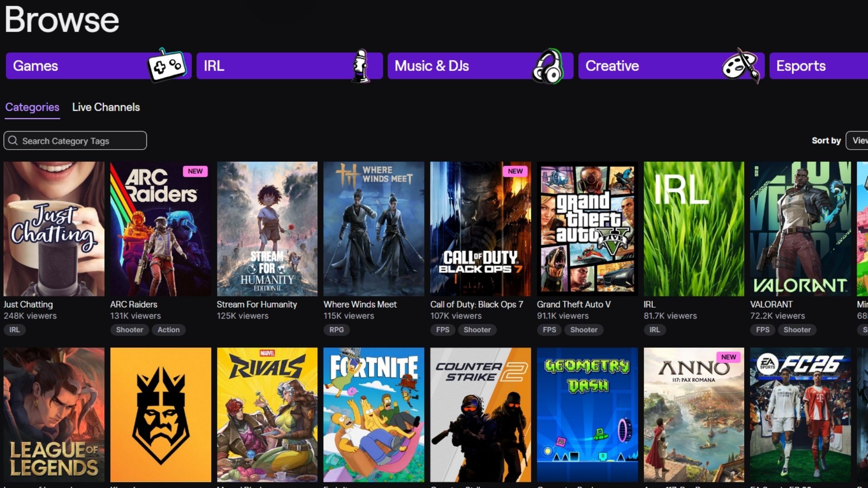Open the Grand Theft Auto V cover thumbnail

click(x=587, y=229)
